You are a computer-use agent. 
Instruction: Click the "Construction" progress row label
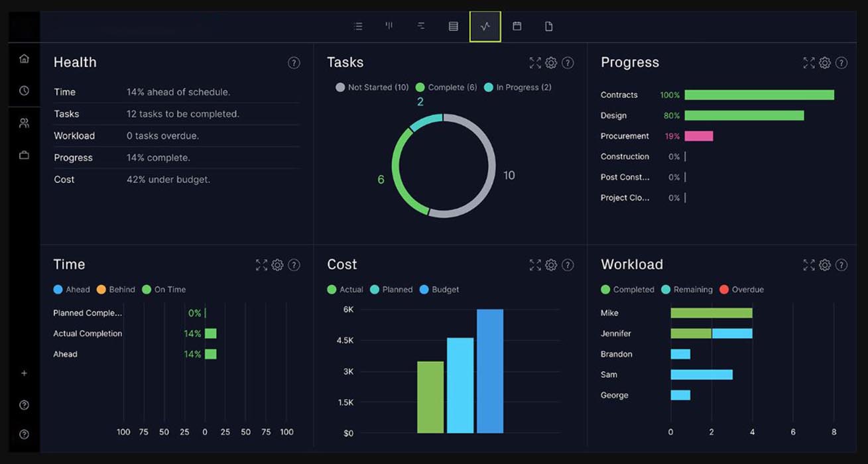pos(625,156)
